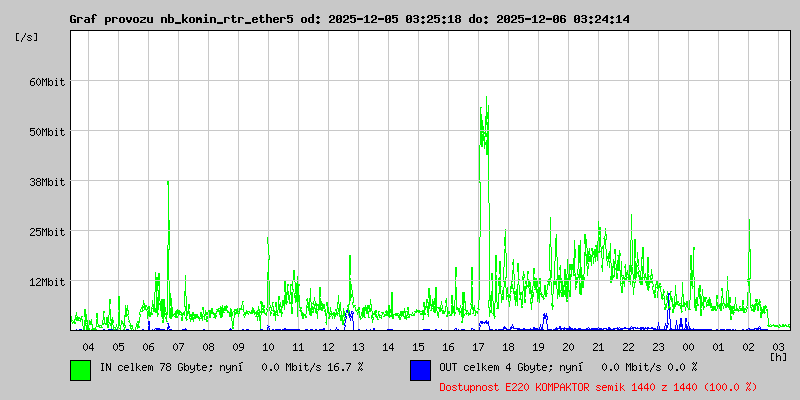Select the 12Mbit y-axis label
800x400 pixels.
46,282
